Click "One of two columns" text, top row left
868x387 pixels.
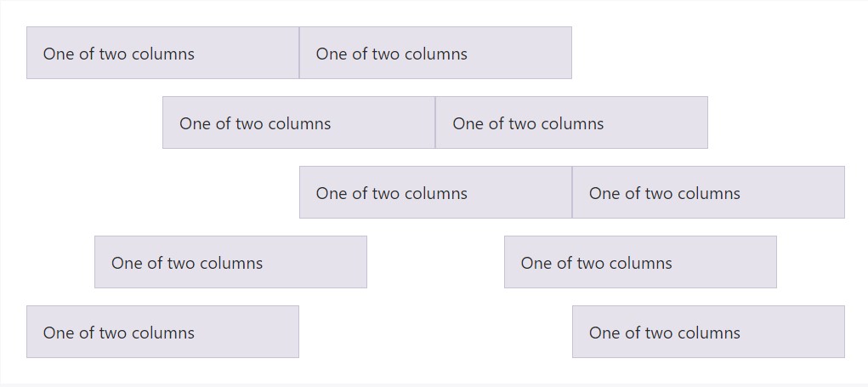pyautogui.click(x=119, y=54)
